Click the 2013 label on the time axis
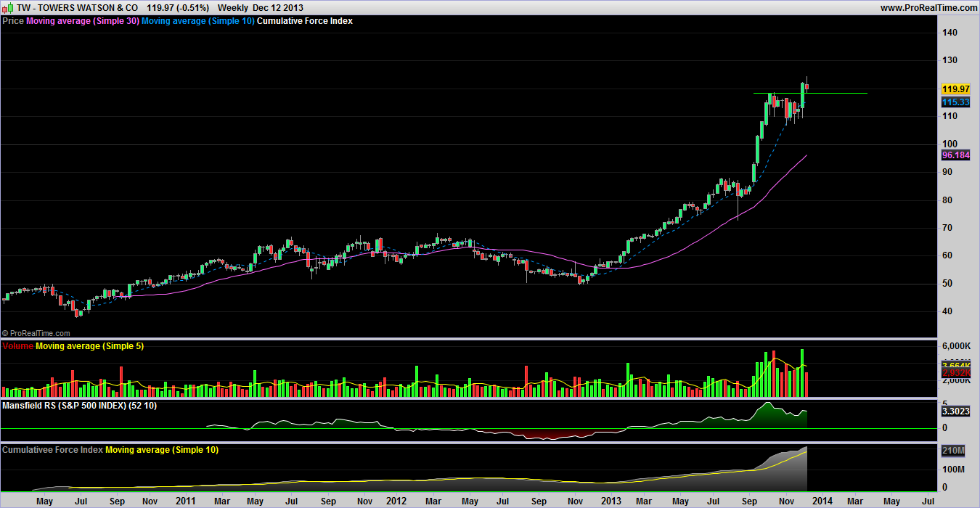The width and height of the screenshot is (980, 508). point(611,501)
